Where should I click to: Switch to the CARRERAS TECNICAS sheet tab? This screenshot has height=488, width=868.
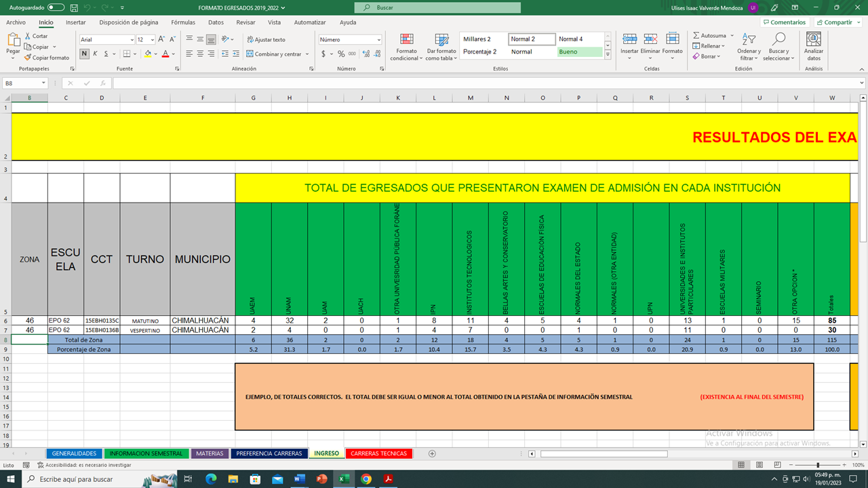(x=379, y=453)
